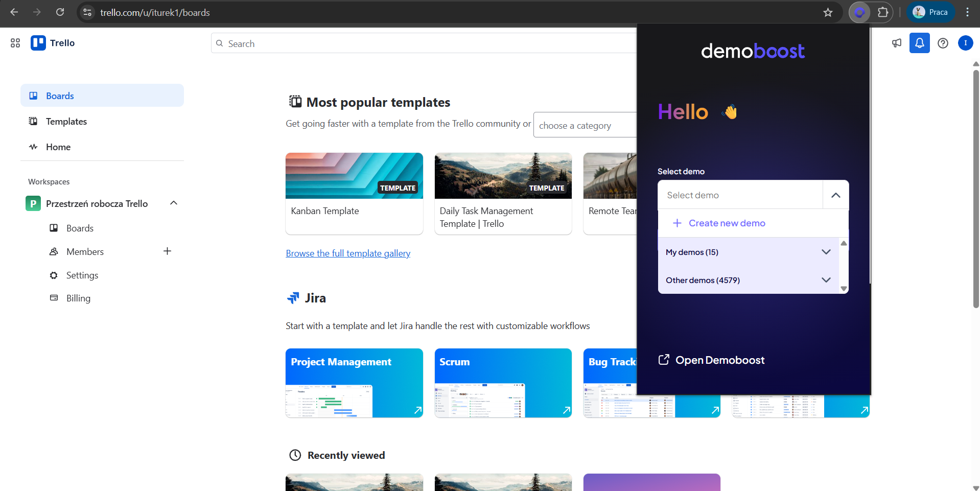Open the Remote Team template card
This screenshot has height=491, width=980.
tap(610, 194)
